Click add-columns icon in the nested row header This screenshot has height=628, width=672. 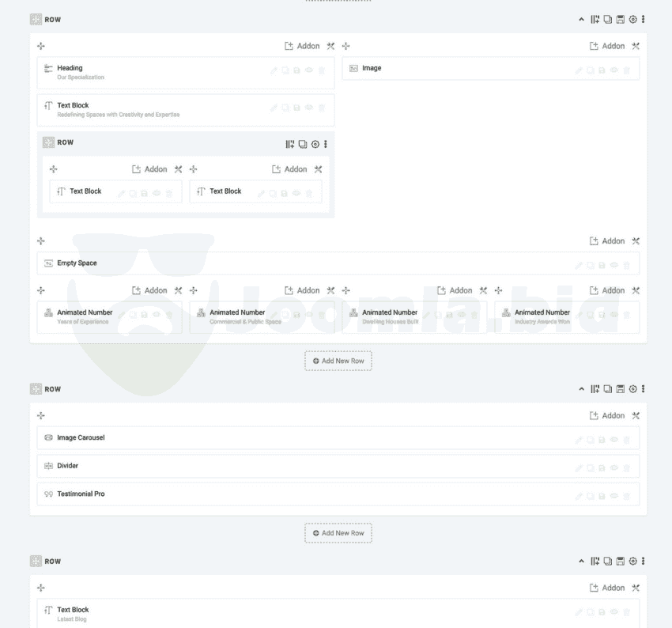click(x=290, y=144)
